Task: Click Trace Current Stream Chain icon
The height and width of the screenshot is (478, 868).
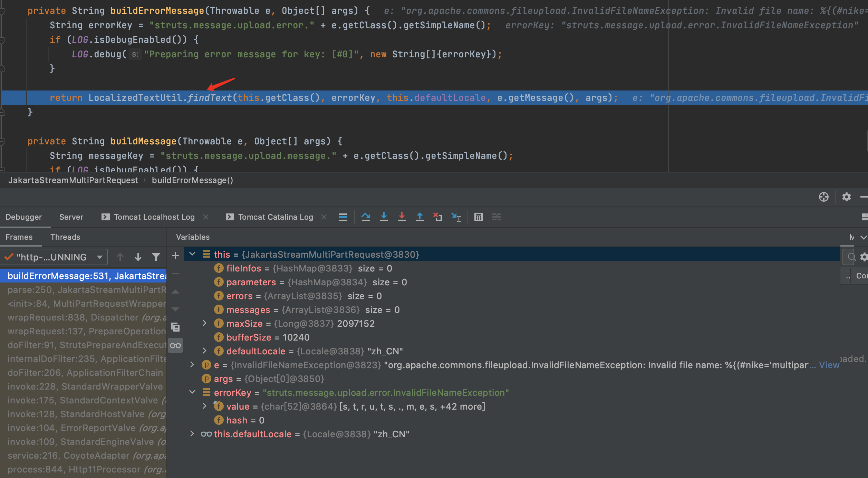Action: point(496,217)
